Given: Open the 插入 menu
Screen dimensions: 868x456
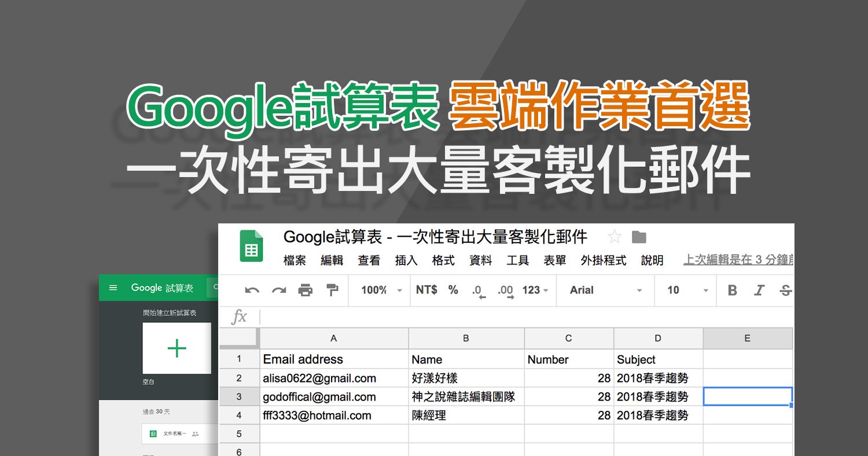Looking at the screenshot, I should [406, 260].
